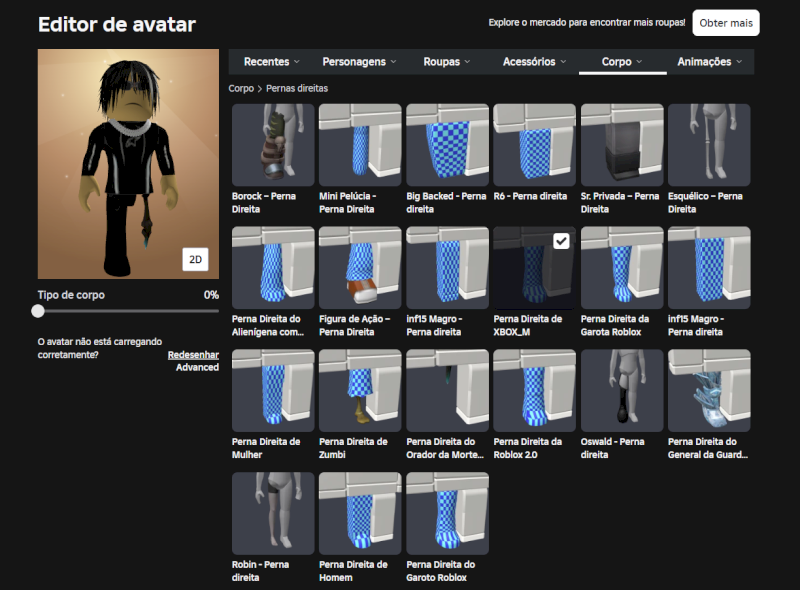The height and width of the screenshot is (590, 800).
Task: Choose Perna Direita de Mulher thumbnail
Action: (x=273, y=390)
